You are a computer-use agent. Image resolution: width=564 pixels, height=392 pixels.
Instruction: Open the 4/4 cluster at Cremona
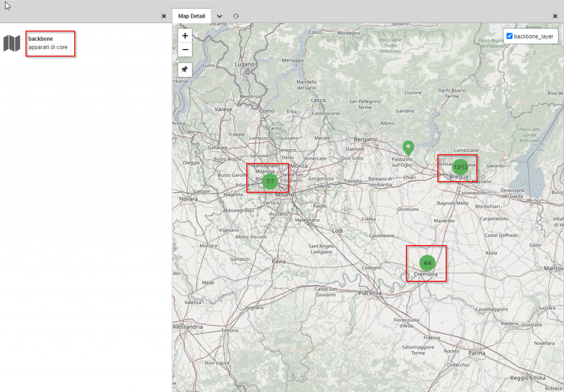[427, 263]
